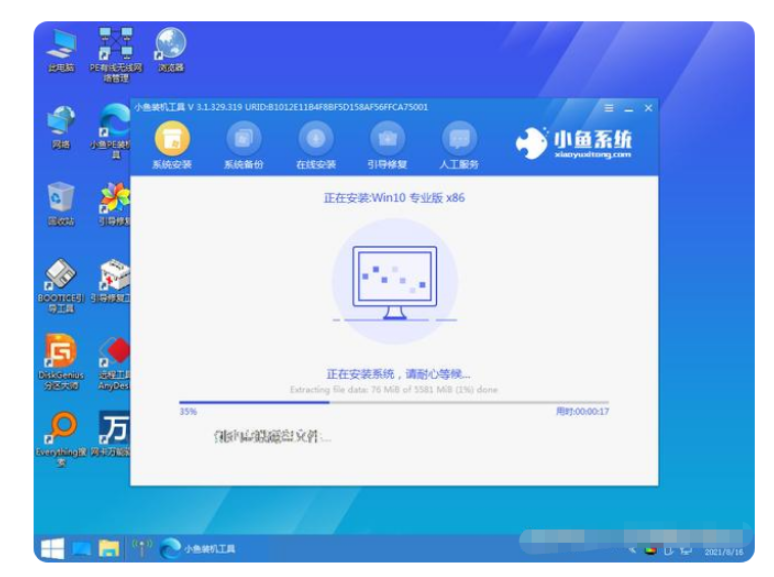Open the 网络 desktop icon
774x577 pixels.
pyautogui.click(x=61, y=124)
